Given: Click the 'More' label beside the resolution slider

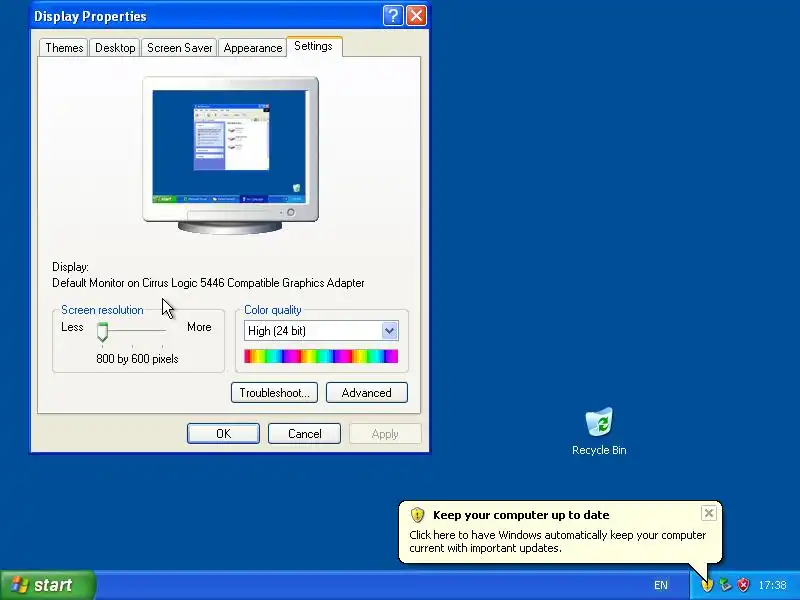Looking at the screenshot, I should coord(199,327).
